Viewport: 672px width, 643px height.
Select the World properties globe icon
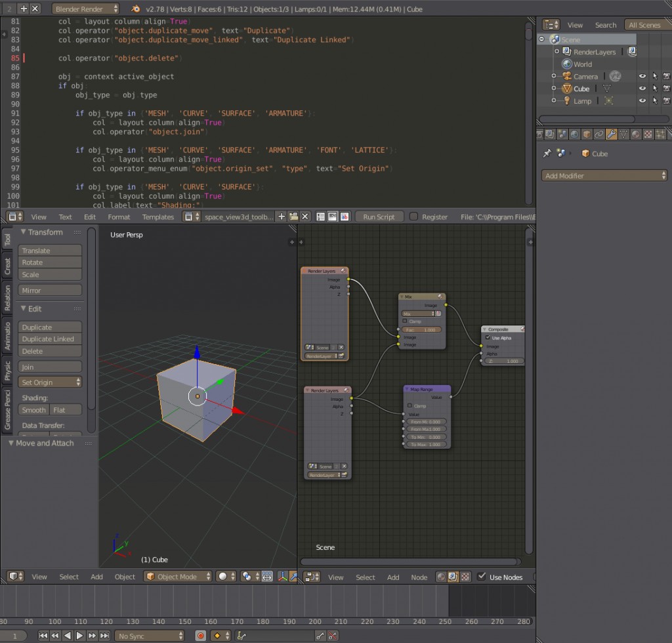click(x=576, y=135)
